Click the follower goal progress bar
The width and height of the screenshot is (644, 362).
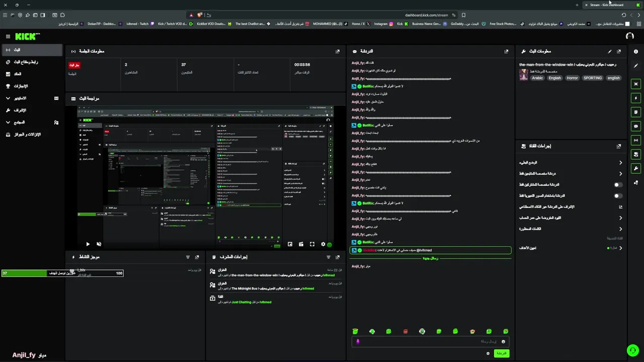click(62, 273)
